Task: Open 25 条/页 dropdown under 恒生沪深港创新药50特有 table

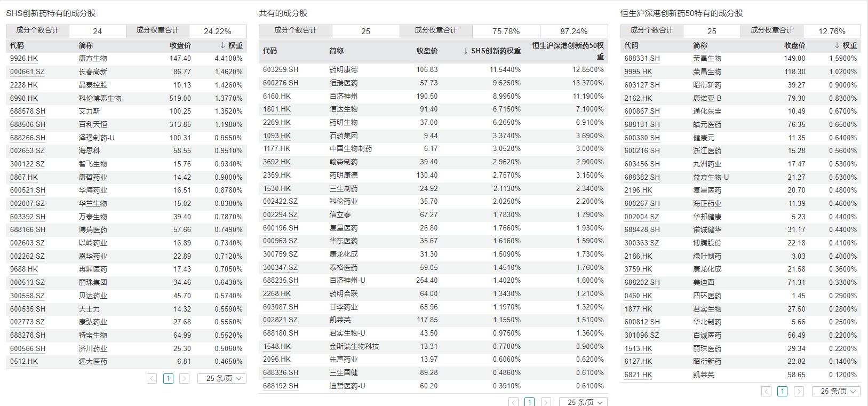Action: point(837,391)
